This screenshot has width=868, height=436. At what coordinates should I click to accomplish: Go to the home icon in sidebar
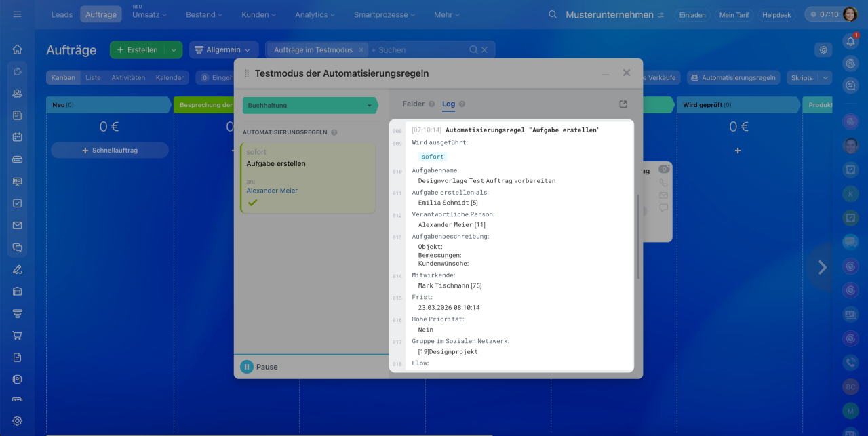17,49
